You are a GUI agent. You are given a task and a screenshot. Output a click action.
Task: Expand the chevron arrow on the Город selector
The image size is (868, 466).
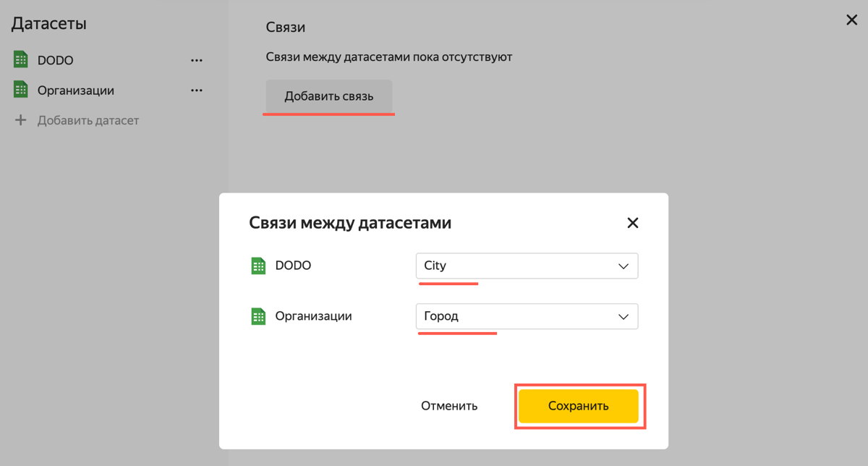click(624, 317)
